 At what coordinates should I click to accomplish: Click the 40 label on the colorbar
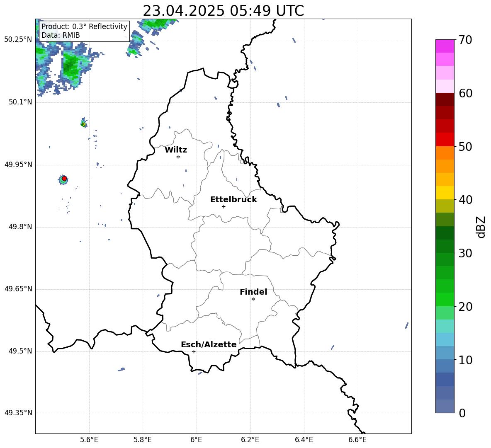pos(465,200)
